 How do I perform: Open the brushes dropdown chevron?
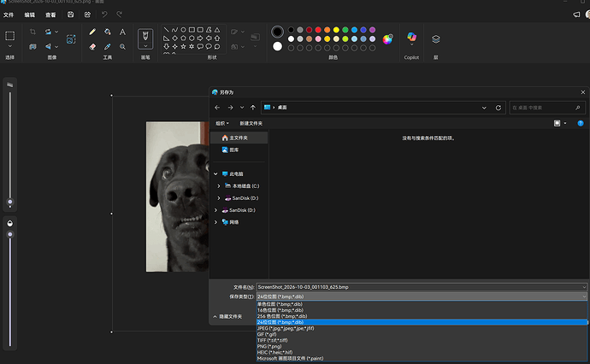pos(145,46)
